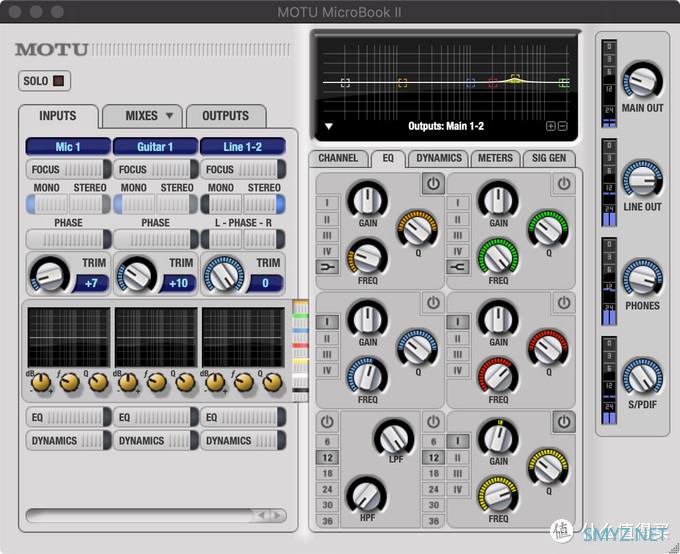Click the horizontal scrollbar under the input channels
This screenshot has width=680, height=554.
(156, 515)
